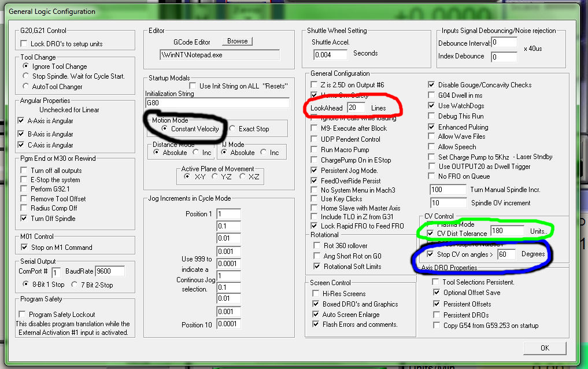Click the Debounce Interval input field
Viewport: 588px width, 369px height.
click(504, 43)
